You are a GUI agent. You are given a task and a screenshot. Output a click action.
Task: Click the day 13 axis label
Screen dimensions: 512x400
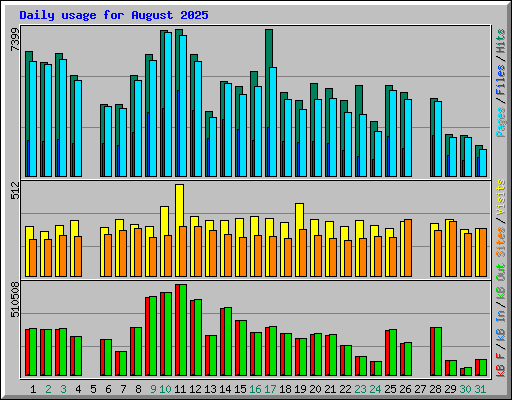(210, 389)
